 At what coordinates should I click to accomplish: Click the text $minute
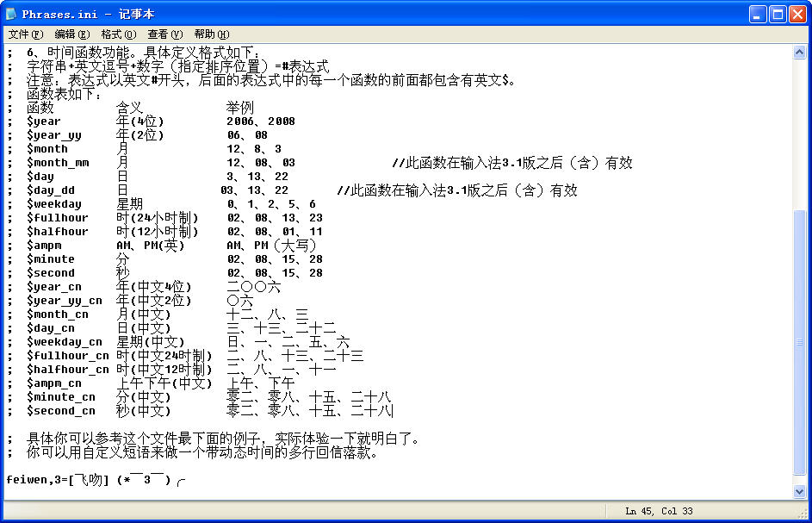coord(51,259)
